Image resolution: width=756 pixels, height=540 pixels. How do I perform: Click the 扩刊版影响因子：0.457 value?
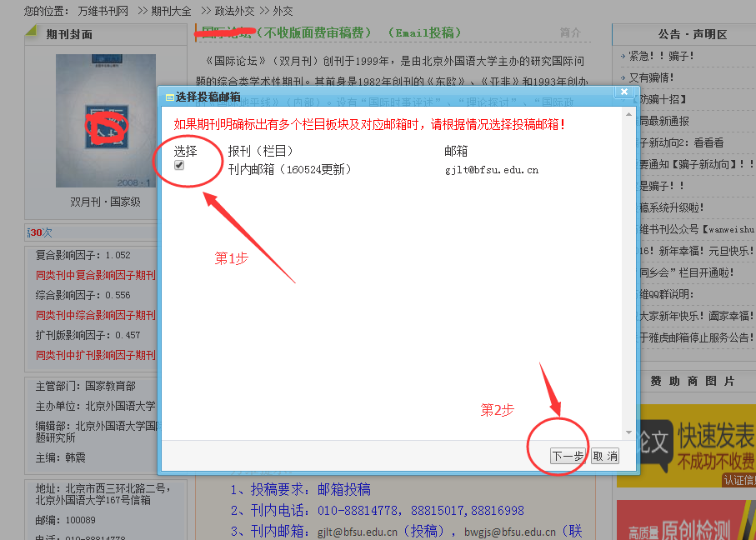(x=88, y=335)
